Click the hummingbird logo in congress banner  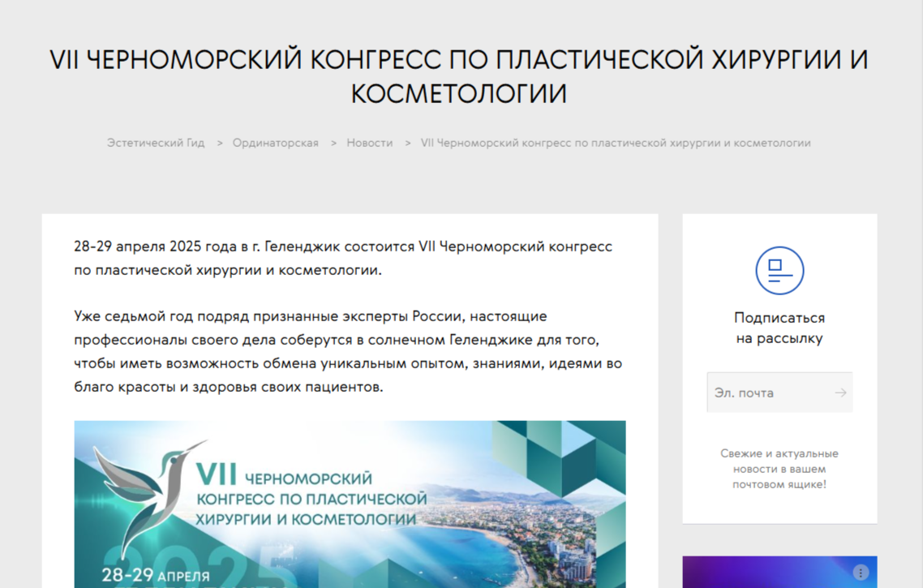[x=148, y=491]
